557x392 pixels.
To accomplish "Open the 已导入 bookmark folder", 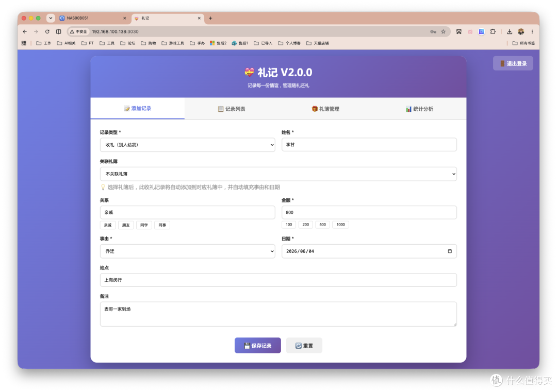I will click(263, 43).
